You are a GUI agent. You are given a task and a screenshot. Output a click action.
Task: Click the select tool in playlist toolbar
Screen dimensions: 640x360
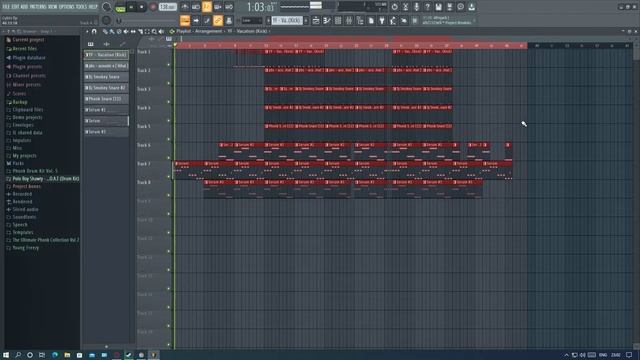tap(147, 31)
